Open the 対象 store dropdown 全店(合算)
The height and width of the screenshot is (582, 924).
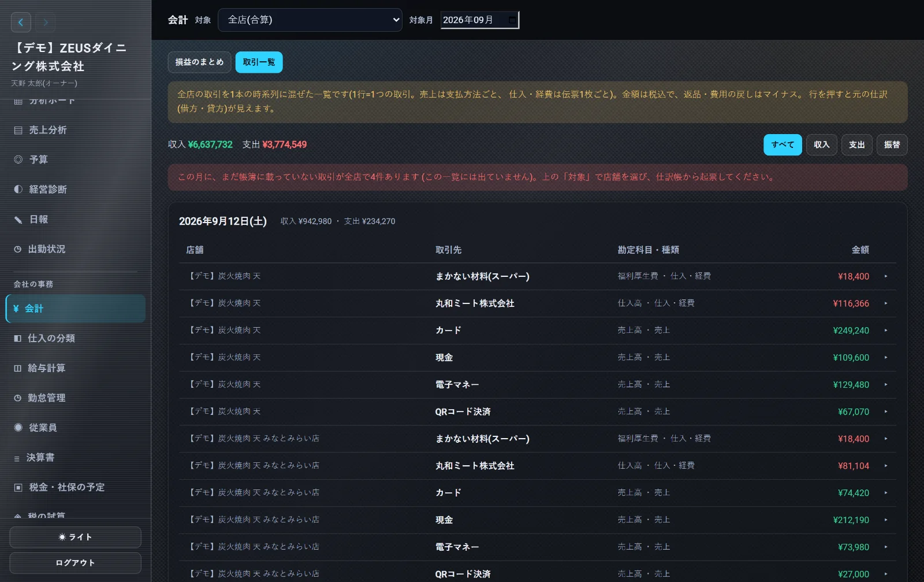(x=310, y=20)
